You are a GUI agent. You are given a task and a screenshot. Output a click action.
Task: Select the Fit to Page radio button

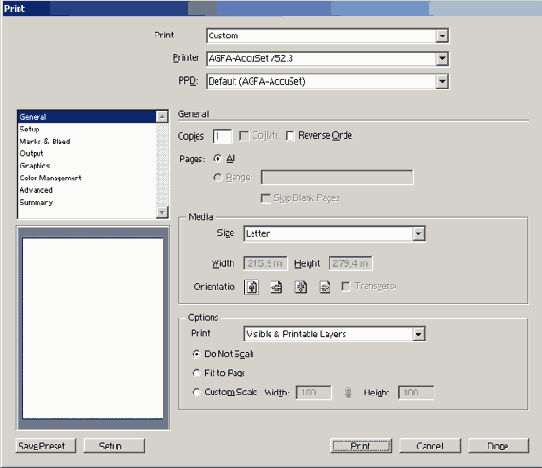tap(196, 373)
